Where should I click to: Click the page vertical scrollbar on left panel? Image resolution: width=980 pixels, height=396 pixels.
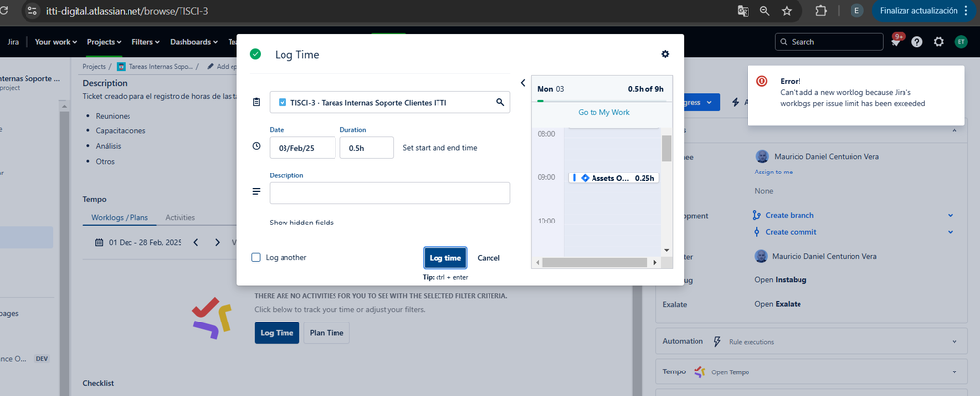[64, 250]
